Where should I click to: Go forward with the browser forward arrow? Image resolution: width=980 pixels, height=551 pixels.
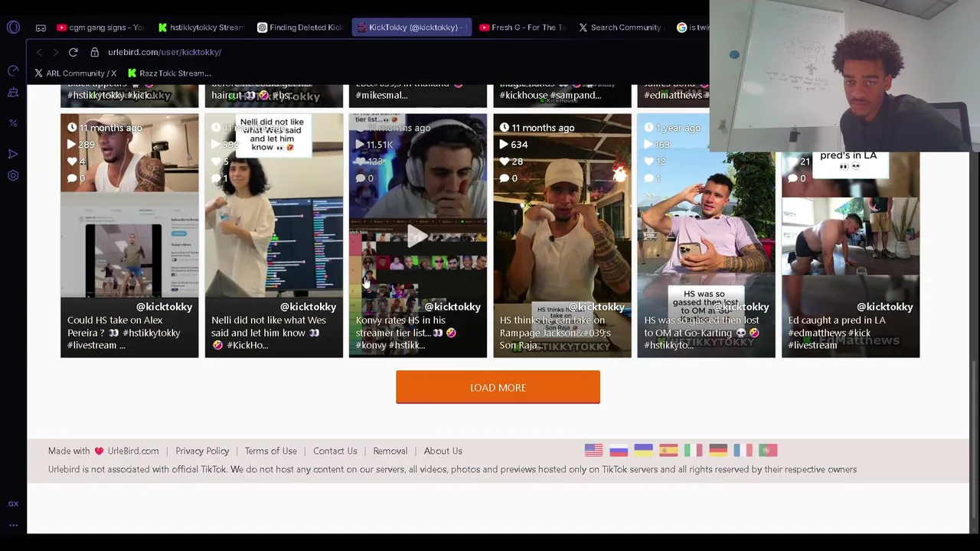(55, 52)
